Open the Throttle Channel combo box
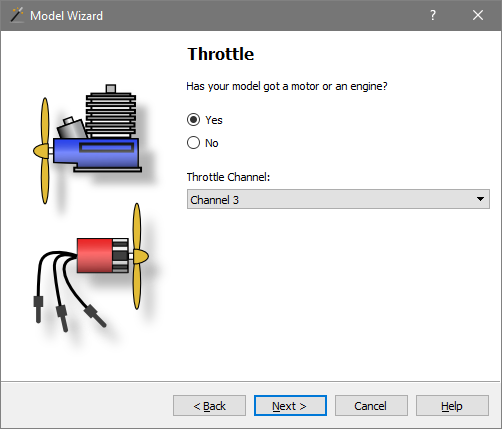The height and width of the screenshot is (429, 502). 338,199
